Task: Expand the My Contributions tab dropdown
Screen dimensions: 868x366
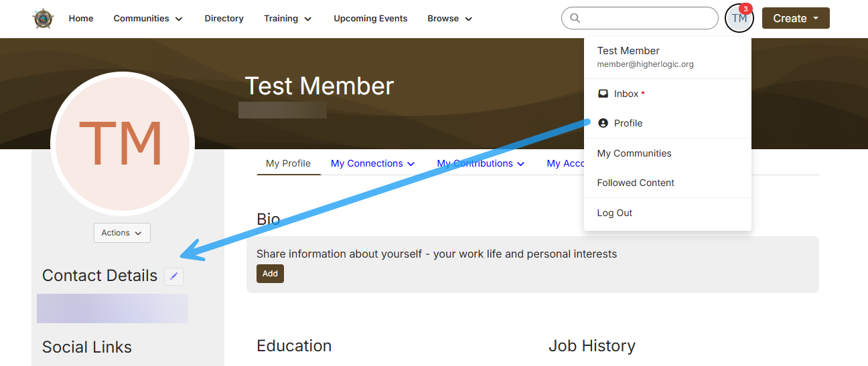Action: point(480,163)
